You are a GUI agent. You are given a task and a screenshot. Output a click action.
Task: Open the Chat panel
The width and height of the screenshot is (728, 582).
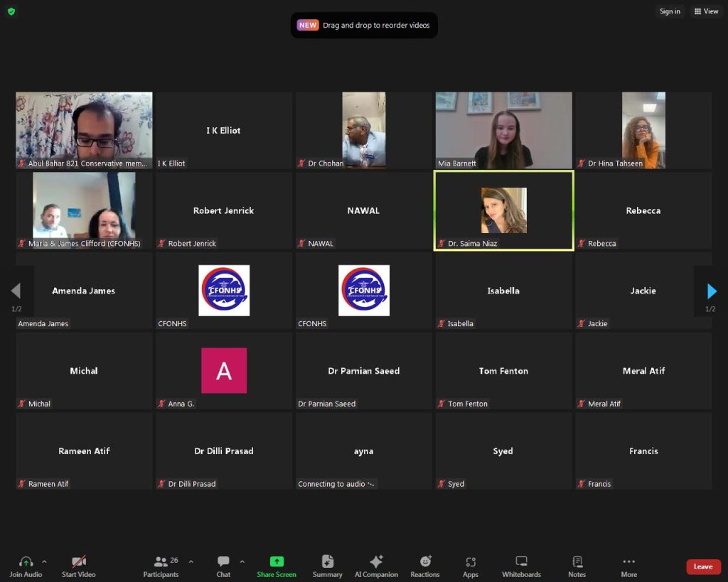223,566
